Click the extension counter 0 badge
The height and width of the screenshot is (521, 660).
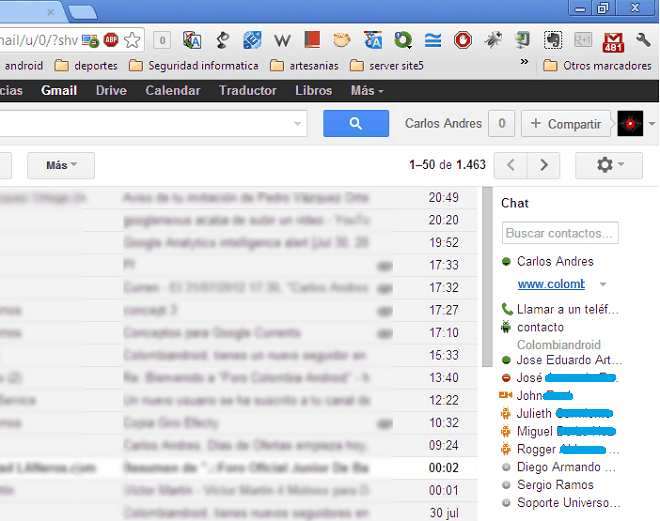tap(162, 40)
